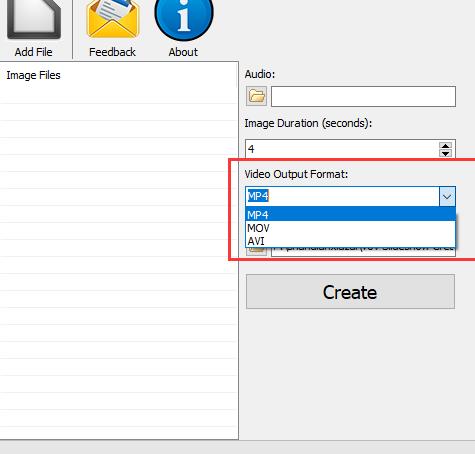This screenshot has height=454, width=475.
Task: Click the Image Duration value field
Action: (341, 149)
